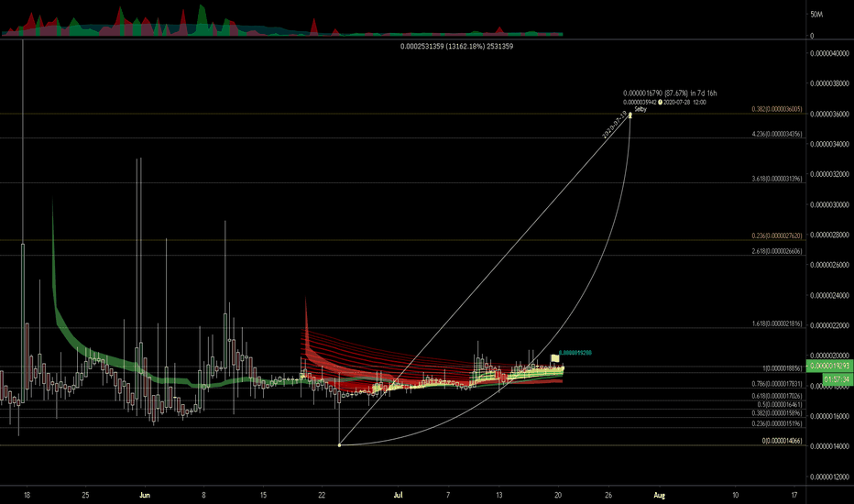
Task: Click the 'Aug' label on time axis
Action: tap(659, 495)
